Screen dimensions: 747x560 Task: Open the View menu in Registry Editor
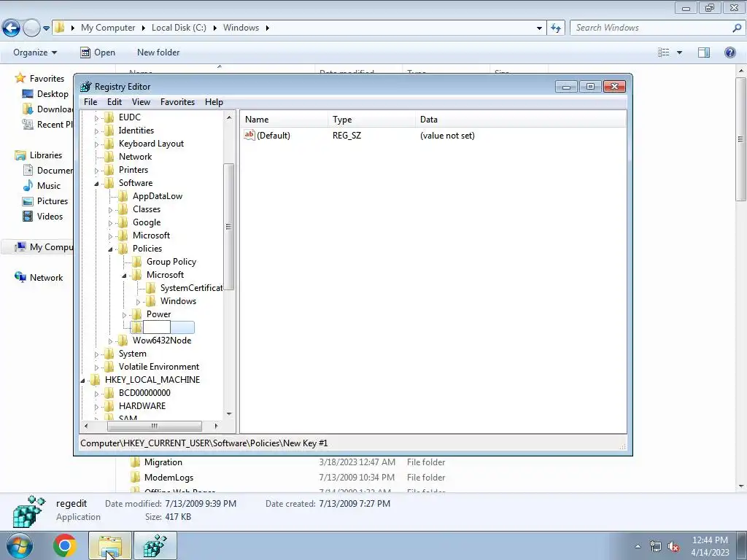[141, 102]
